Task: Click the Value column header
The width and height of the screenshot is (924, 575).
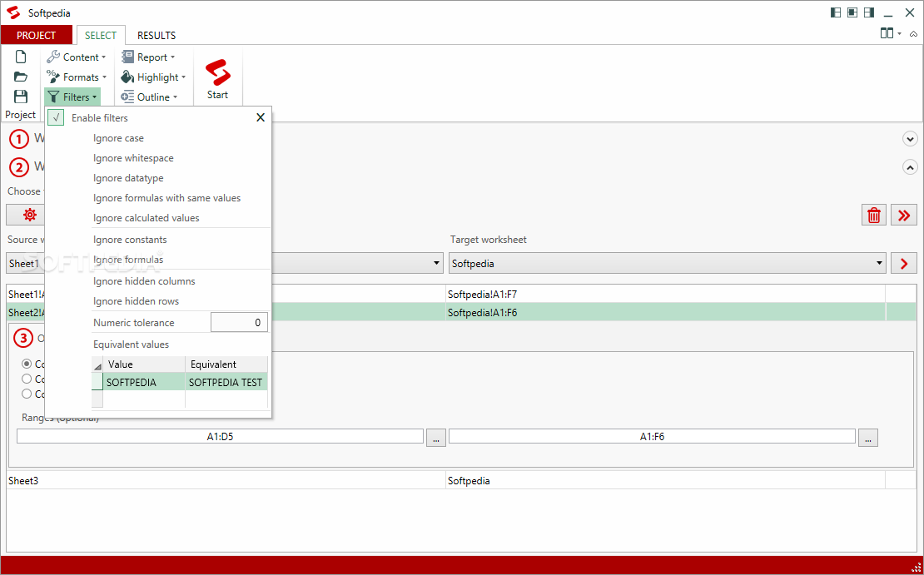Action: [144, 364]
